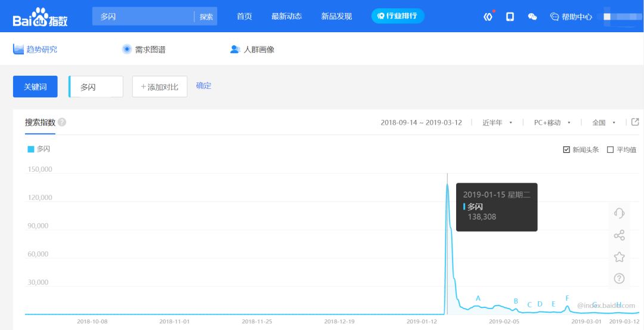The image size is (644, 330).
Task: Switch to 需求图谱 tab
Action: (x=144, y=50)
